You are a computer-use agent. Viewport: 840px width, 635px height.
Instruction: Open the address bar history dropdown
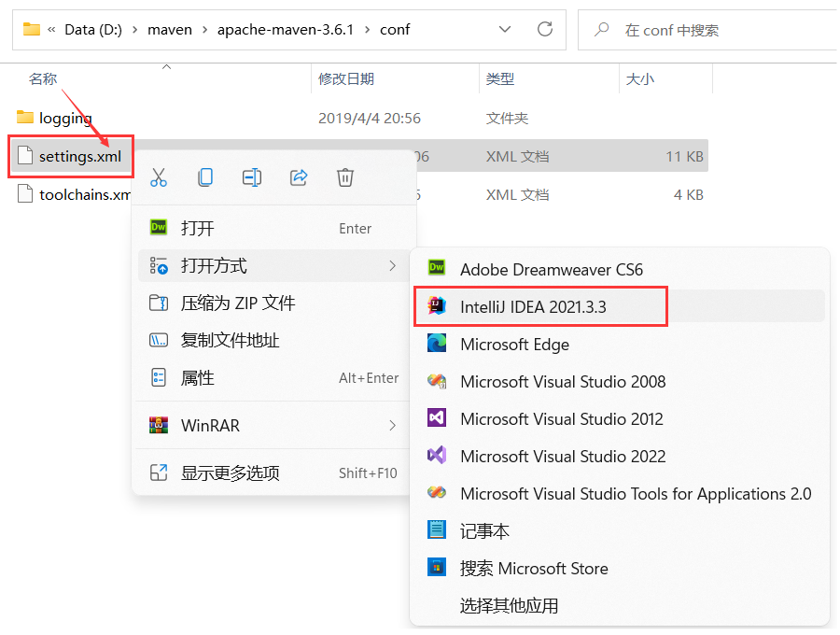click(505, 29)
